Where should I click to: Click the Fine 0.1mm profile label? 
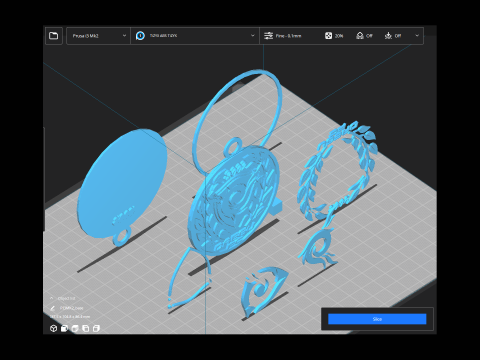(x=289, y=36)
